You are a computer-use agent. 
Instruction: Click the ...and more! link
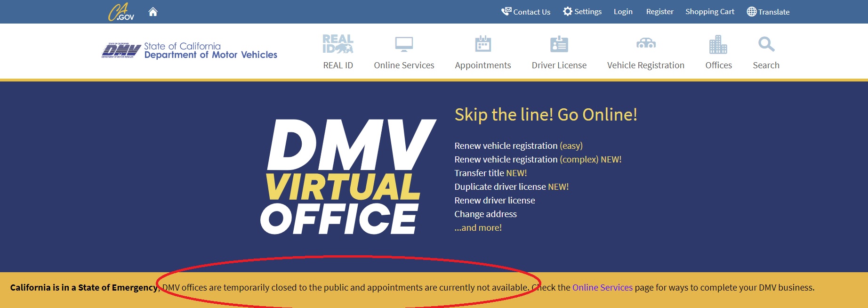point(478,228)
